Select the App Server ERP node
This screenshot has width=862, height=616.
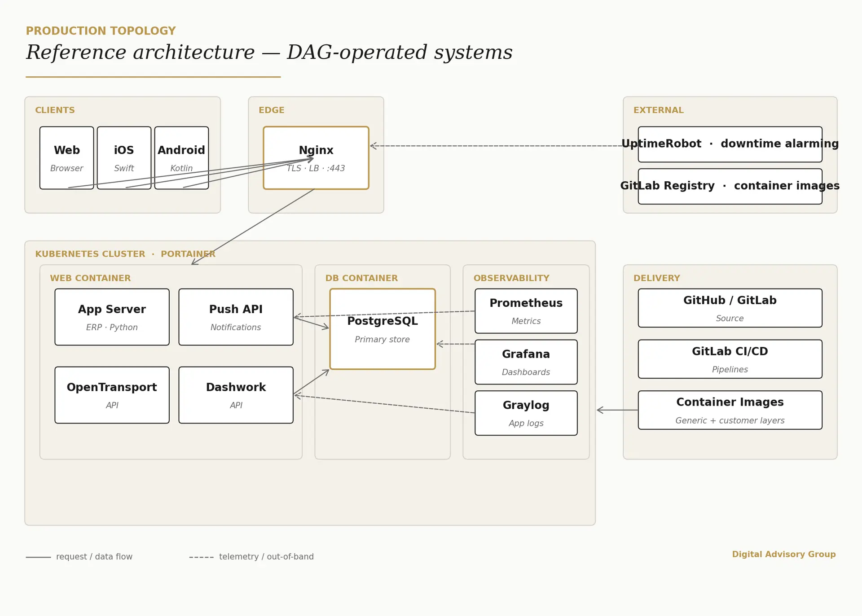112,317
